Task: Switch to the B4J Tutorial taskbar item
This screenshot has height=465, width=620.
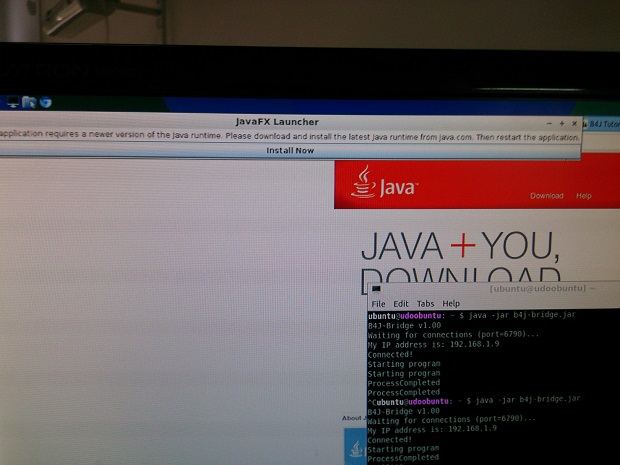Action: click(x=601, y=124)
